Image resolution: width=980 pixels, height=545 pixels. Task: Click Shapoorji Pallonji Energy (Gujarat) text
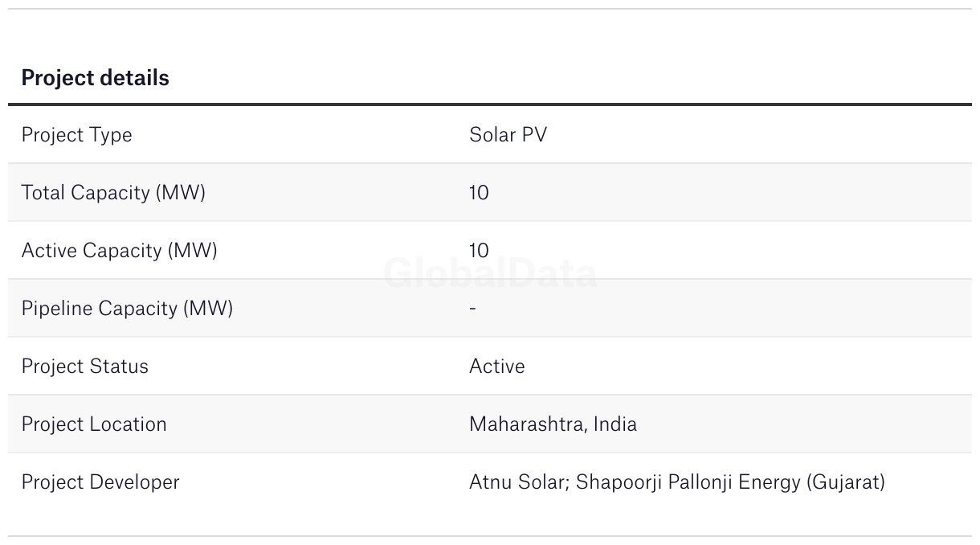730,482
